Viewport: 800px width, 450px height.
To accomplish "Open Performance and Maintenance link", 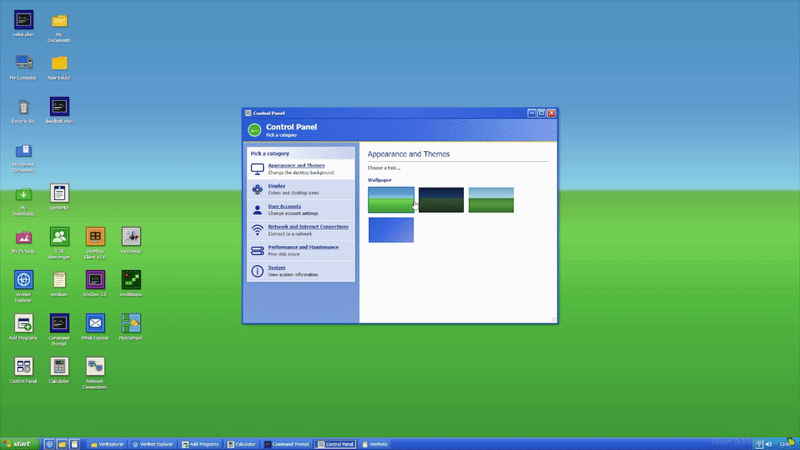I will pyautogui.click(x=303, y=247).
